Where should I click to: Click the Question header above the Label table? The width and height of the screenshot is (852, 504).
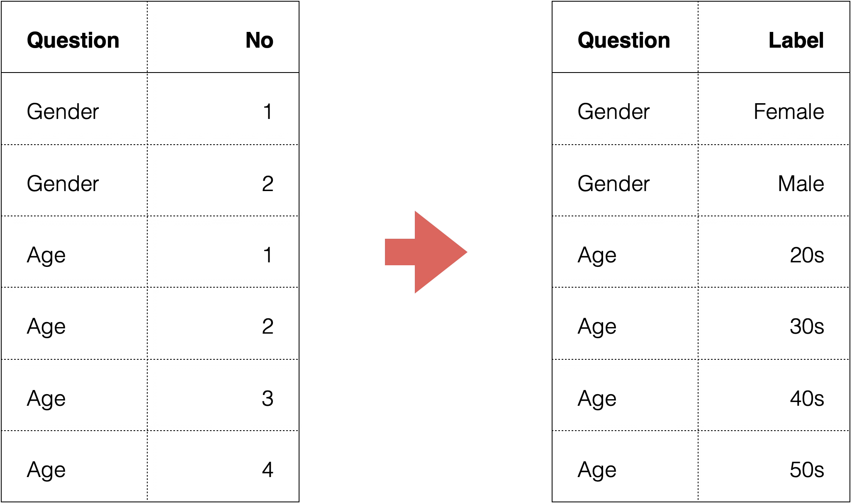tap(623, 40)
